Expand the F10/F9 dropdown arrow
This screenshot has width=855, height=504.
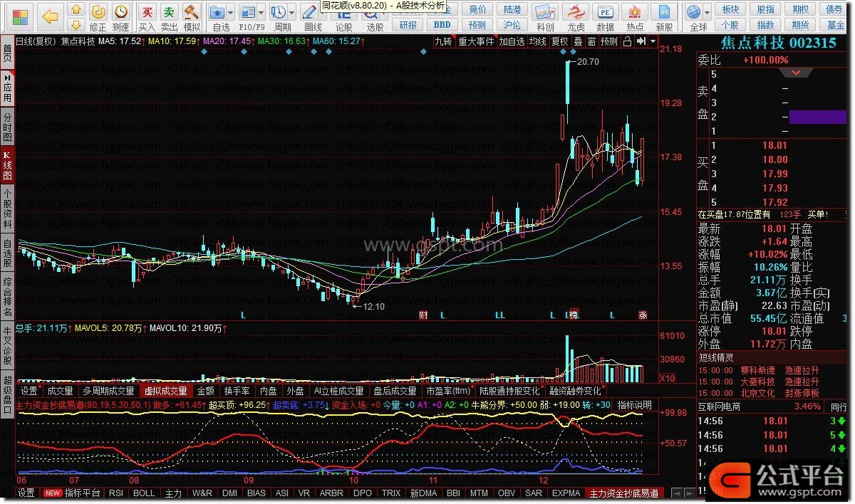(261, 13)
